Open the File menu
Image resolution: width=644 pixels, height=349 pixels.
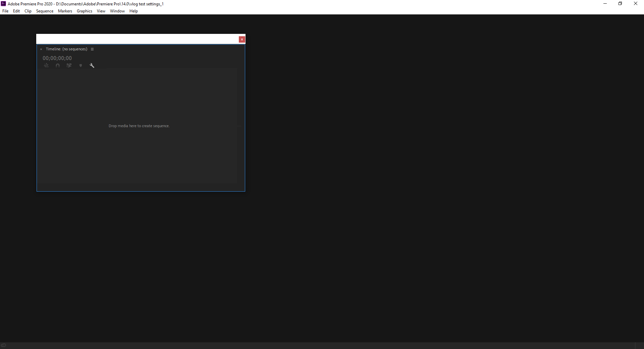coord(5,11)
